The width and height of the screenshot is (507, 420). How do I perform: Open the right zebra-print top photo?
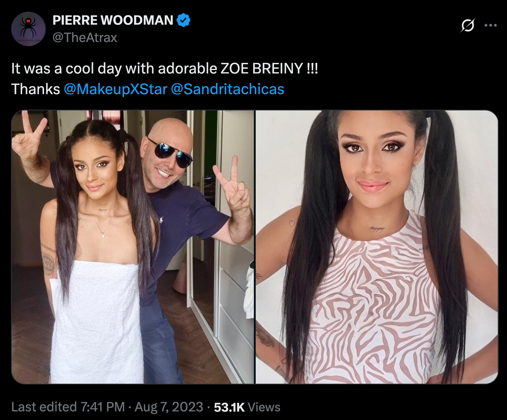click(377, 247)
